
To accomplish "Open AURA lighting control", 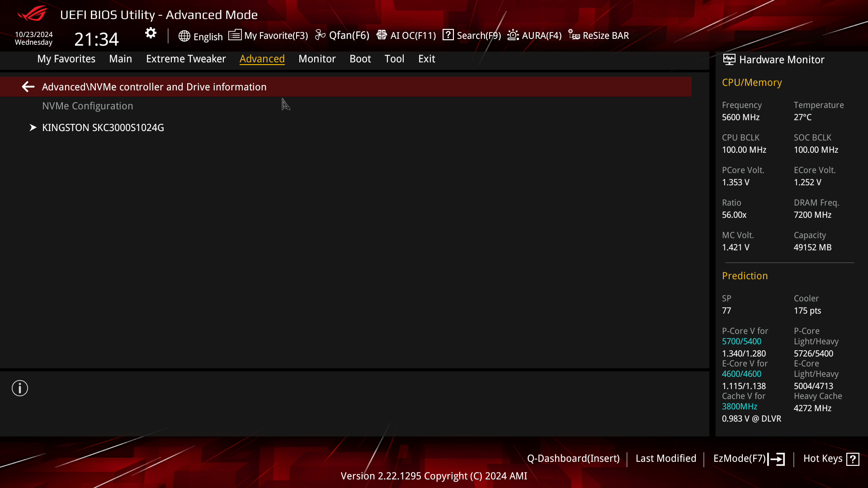I will 533,35.
